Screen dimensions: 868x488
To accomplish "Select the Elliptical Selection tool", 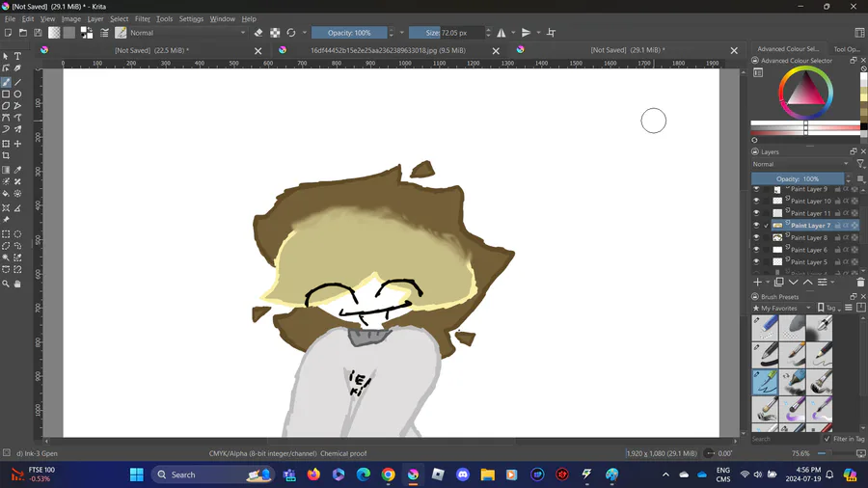I will pos(17,234).
